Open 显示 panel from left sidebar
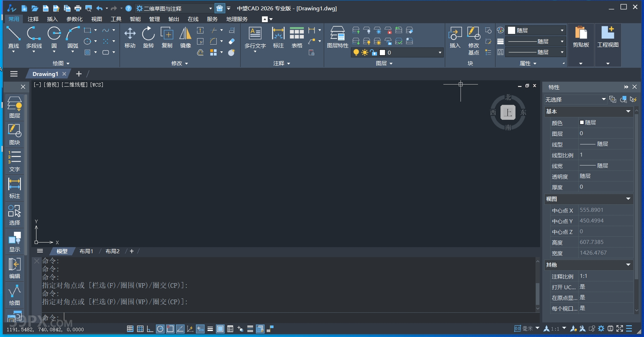This screenshot has height=337, width=644. (15, 241)
